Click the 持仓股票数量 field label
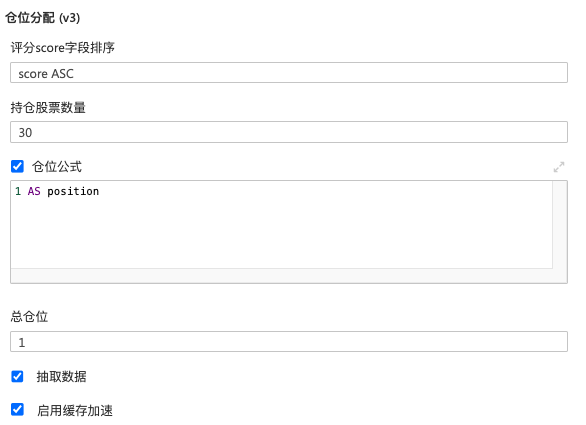 [x=48, y=108]
